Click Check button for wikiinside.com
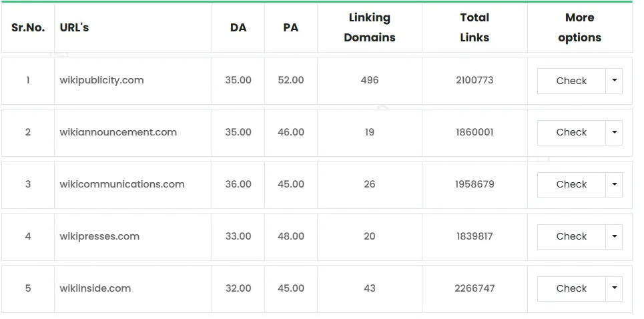This screenshot has width=644, height=319. coord(571,288)
